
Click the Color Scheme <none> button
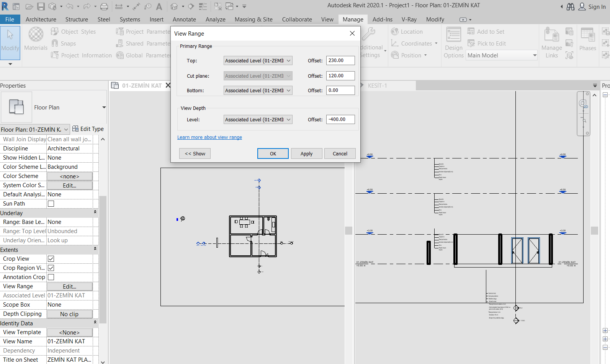point(70,176)
